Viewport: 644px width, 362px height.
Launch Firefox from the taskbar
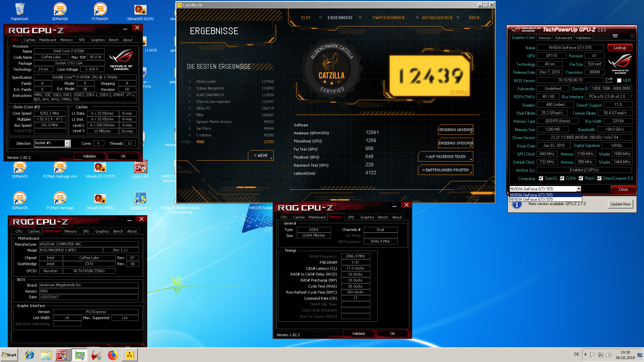coord(113,355)
